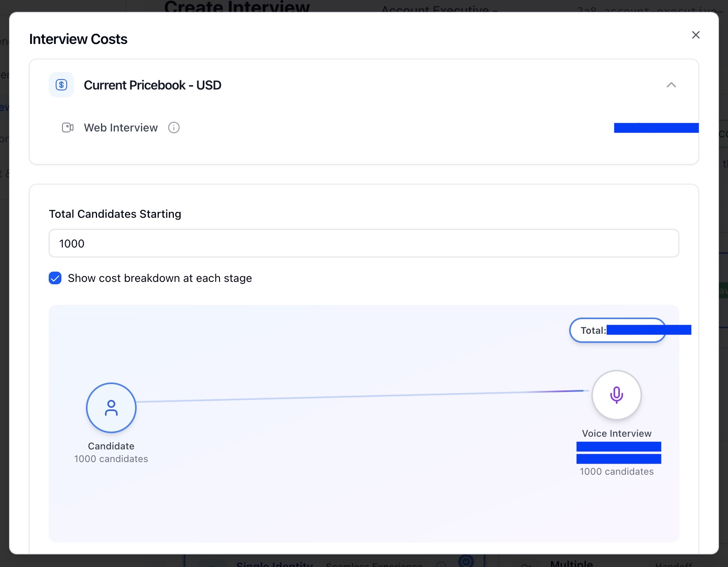Image resolution: width=728 pixels, height=567 pixels.
Task: Click the "Candidate" stage label
Action: [111, 446]
